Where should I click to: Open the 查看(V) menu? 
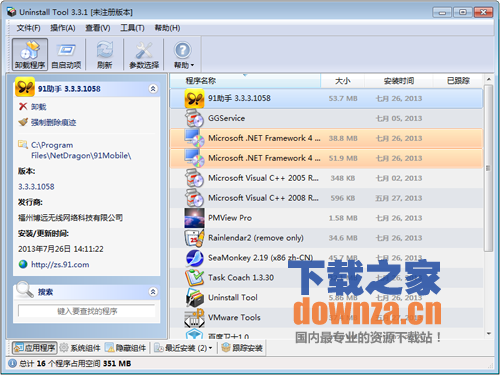[x=98, y=28]
